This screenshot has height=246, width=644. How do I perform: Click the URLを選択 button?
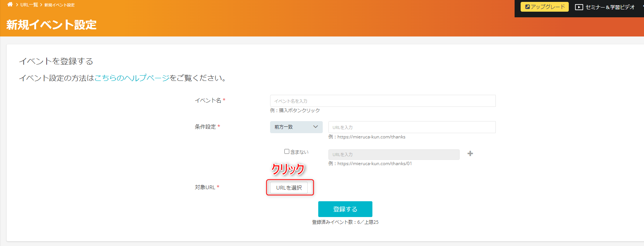pyautogui.click(x=289, y=188)
